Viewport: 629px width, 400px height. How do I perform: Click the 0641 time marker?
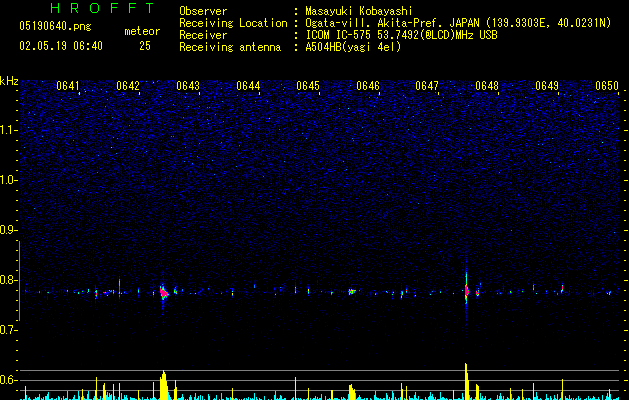[x=68, y=86]
